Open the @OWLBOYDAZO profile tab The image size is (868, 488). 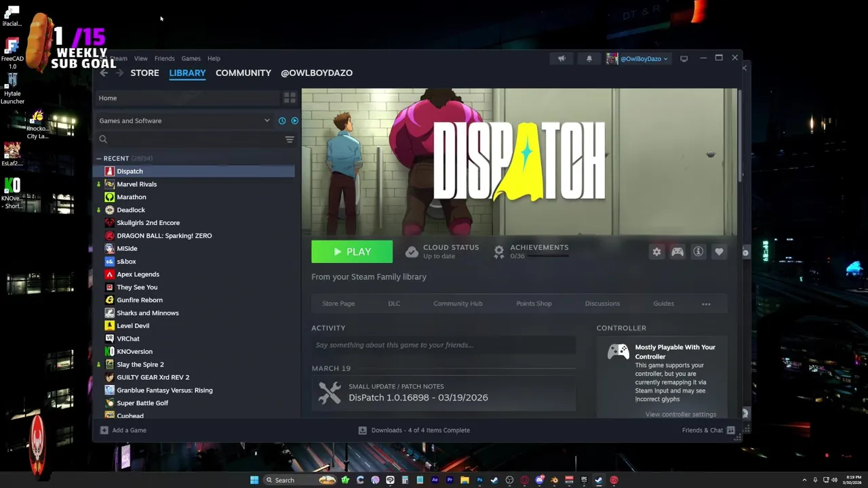click(317, 73)
